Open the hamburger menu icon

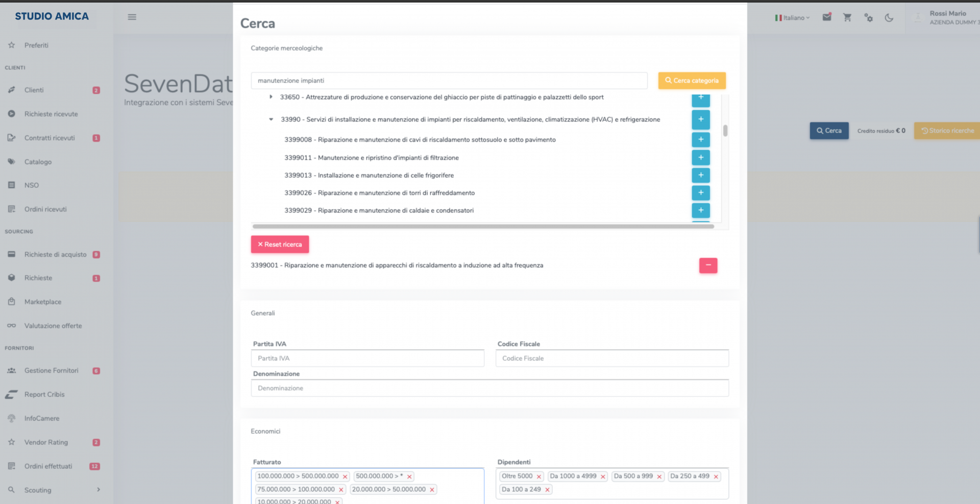132,17
